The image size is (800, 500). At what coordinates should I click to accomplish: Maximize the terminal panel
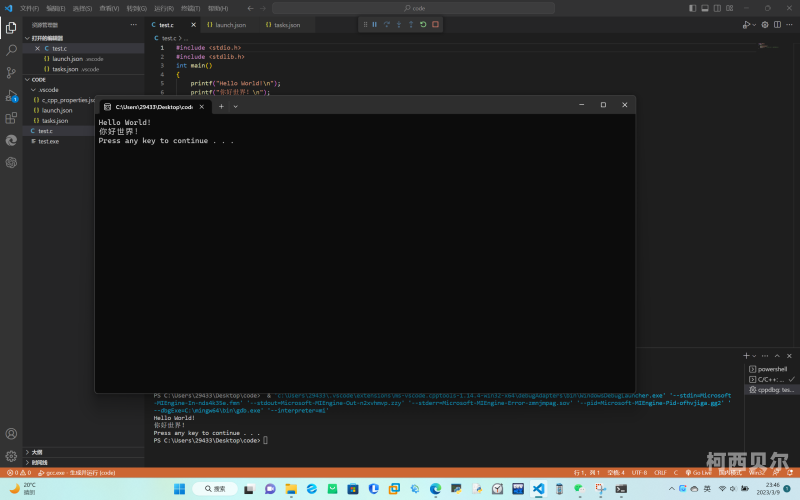coord(777,356)
